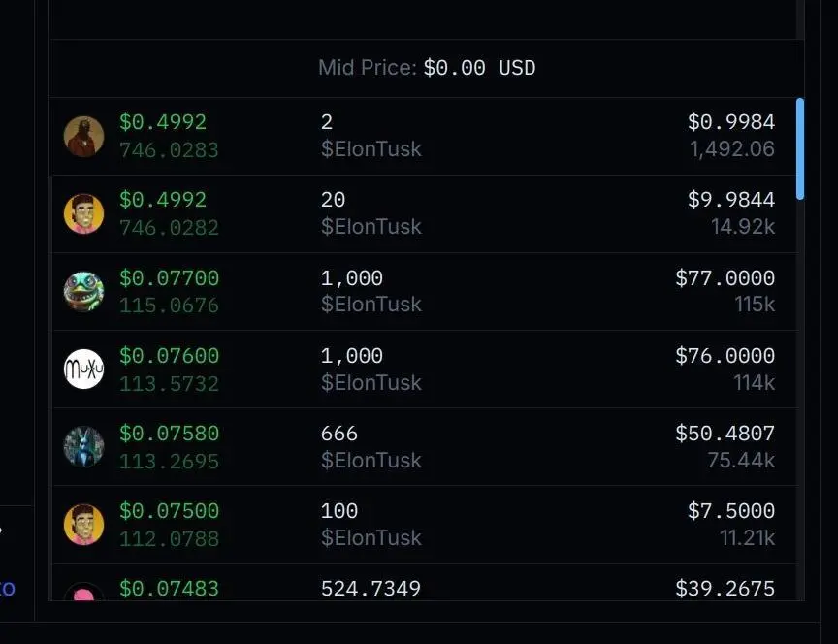Click the avatar on the 2 $ElonTusk order

[x=83, y=136]
